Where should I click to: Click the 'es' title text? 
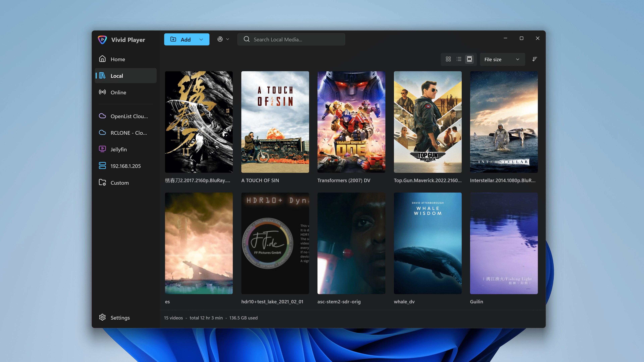(167, 302)
